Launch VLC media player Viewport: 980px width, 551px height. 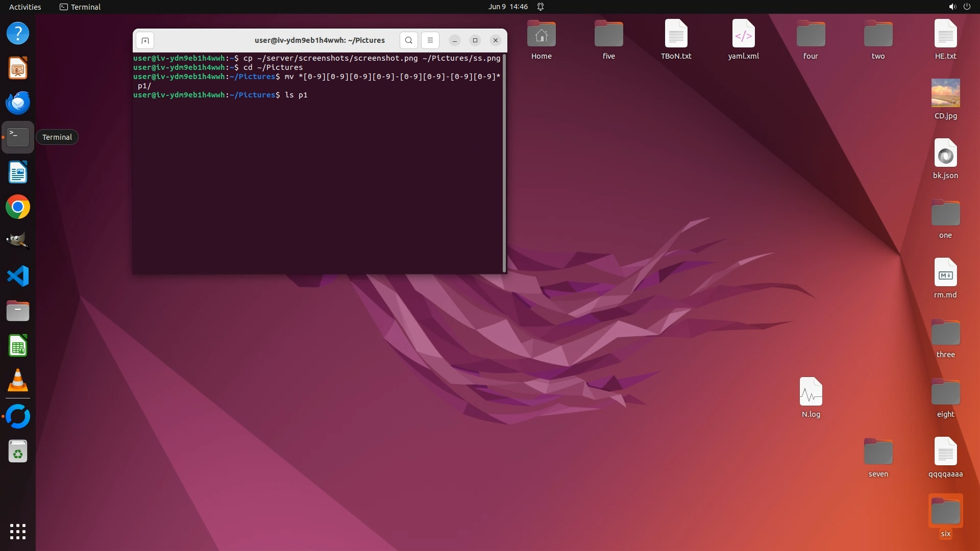[x=18, y=381]
